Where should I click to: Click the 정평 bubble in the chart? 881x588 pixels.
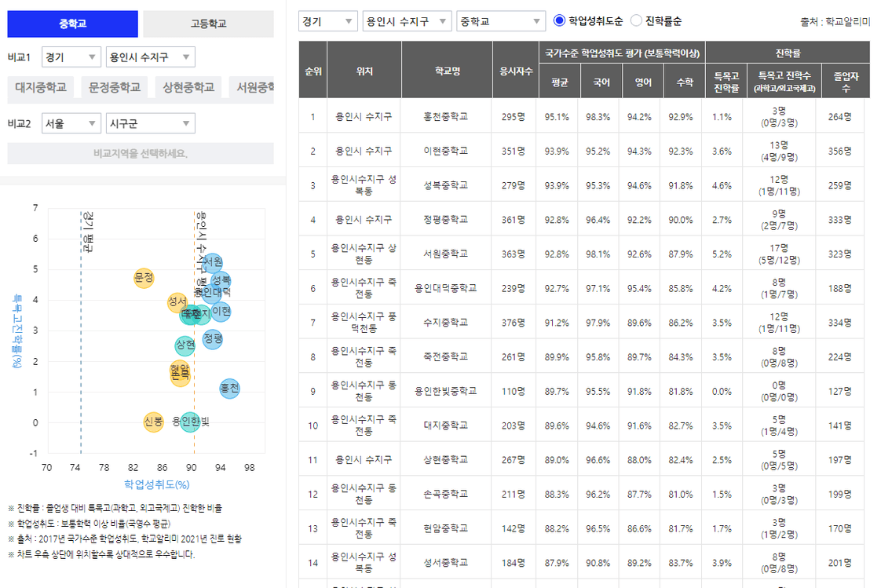212,338
